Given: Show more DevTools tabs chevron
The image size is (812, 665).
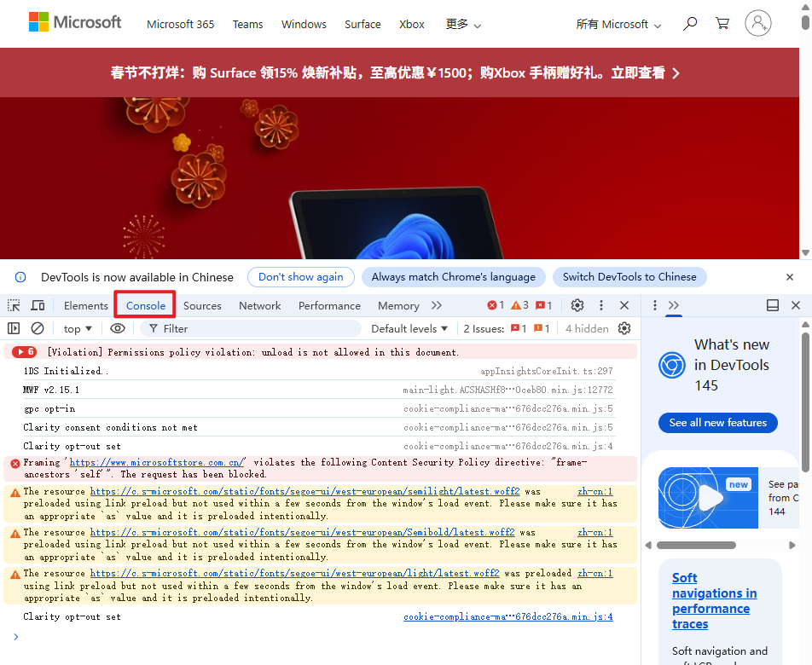Looking at the screenshot, I should (x=437, y=305).
